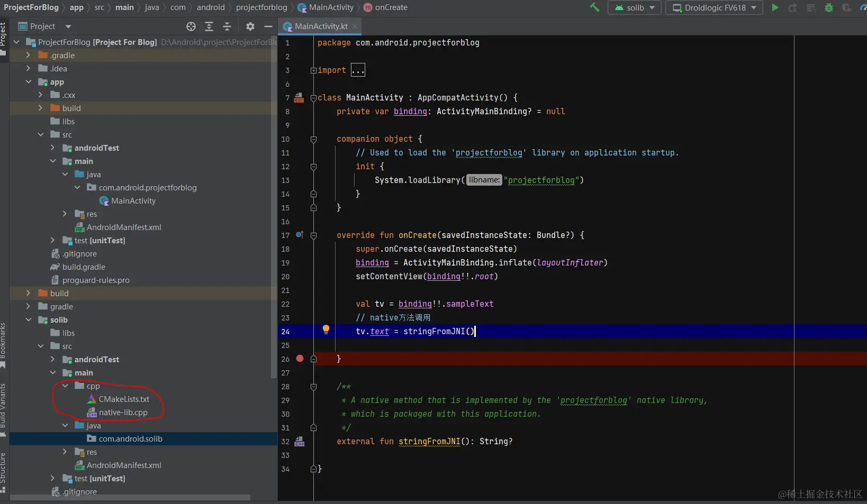Click Collapse All in Project panel
The width and height of the screenshot is (867, 504).
[227, 26]
